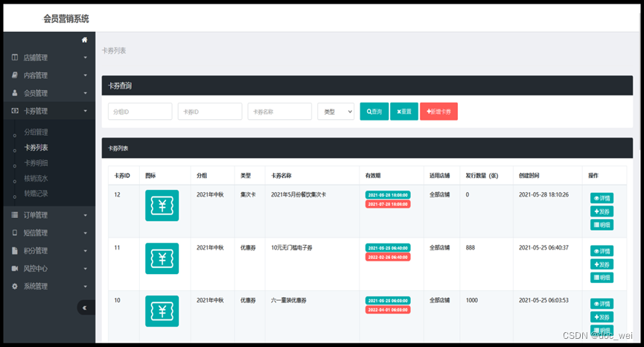The height and width of the screenshot is (347, 644).
Task: Click the 卡券ID column header
Action: pos(122,175)
